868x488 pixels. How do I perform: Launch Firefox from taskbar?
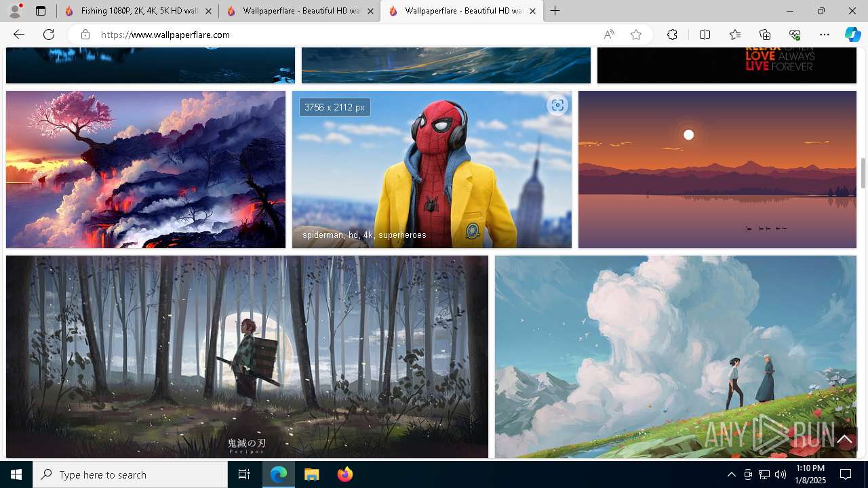(x=344, y=474)
